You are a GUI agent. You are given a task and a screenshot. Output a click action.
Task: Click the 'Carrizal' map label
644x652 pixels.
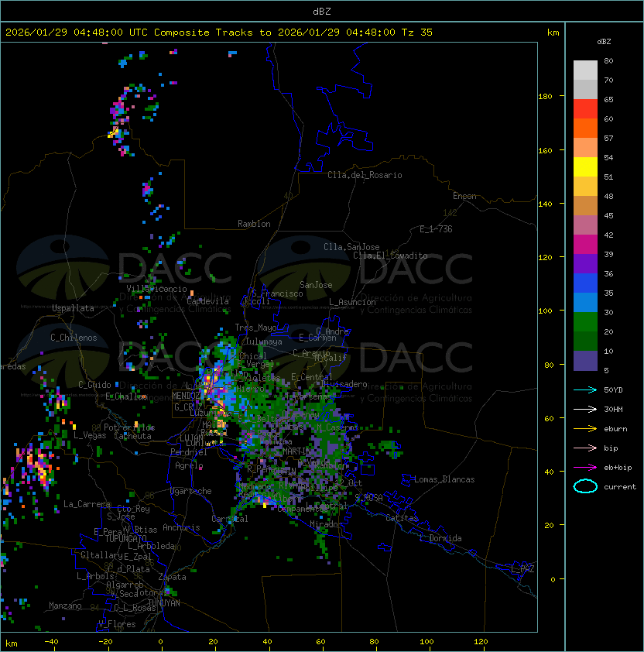point(230,519)
